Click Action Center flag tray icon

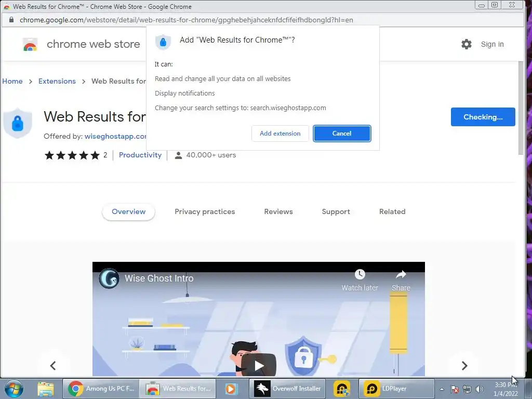(x=455, y=389)
